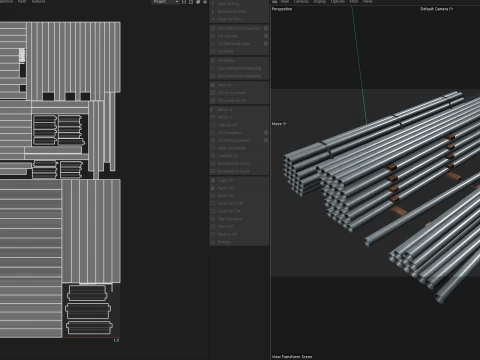Click the Boundary to Circle icon
The height and width of the screenshot is (360, 480).
pos(213,164)
